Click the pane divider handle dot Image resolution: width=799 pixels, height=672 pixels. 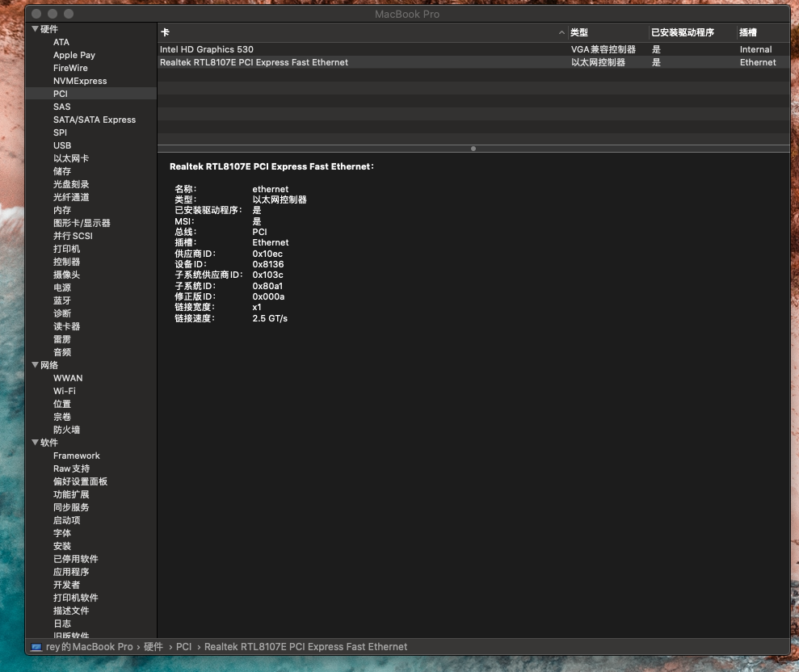coord(473,149)
